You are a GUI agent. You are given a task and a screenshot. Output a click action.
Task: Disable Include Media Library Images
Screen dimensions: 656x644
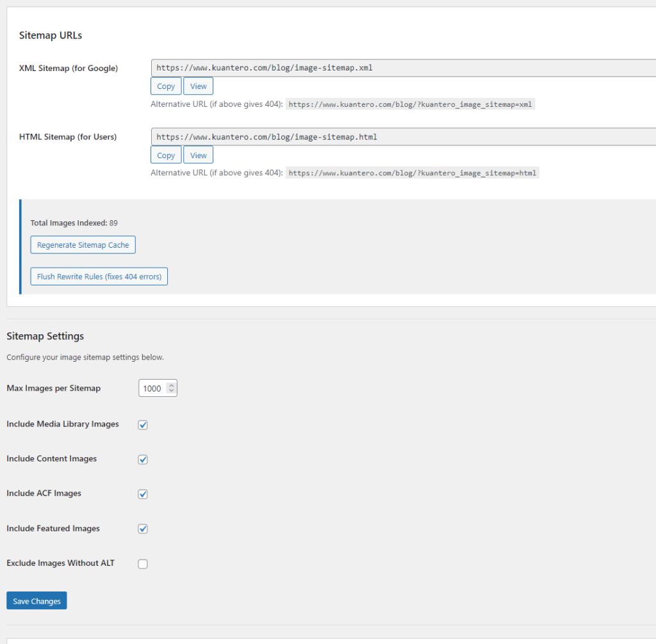(x=142, y=424)
